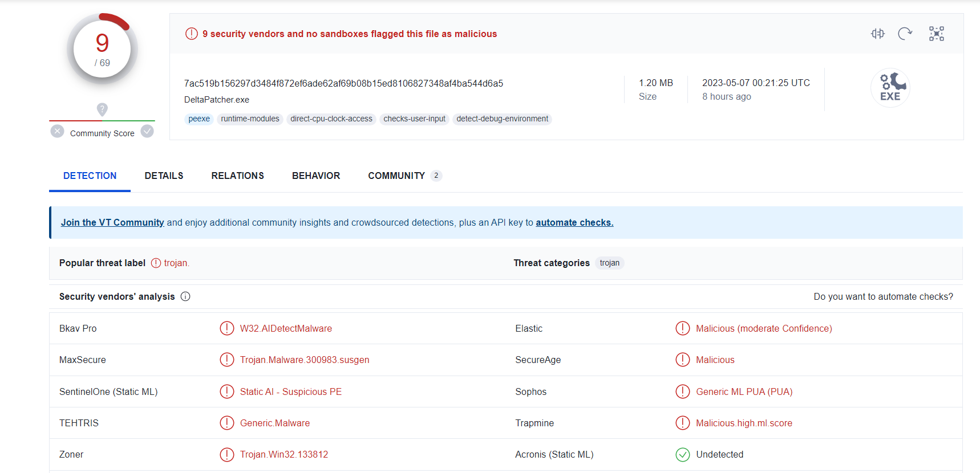Screen dimensions: 980x473
Task: Click the community score question mark marker
Action: coord(102,109)
